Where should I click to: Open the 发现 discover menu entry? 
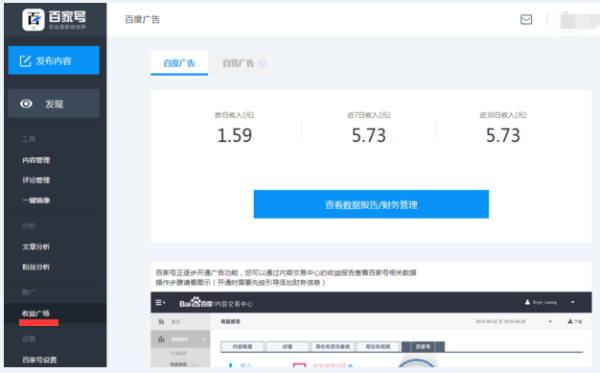tap(54, 104)
